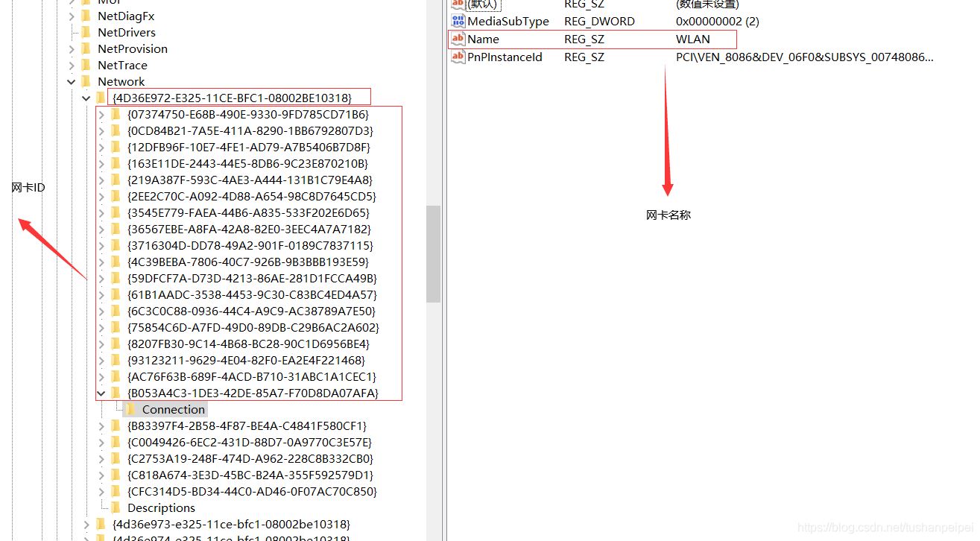980x541 pixels.
Task: Select the {8207FB30-9C14-4B68-BC28-90C1D6956BE4} key
Action: (x=248, y=344)
